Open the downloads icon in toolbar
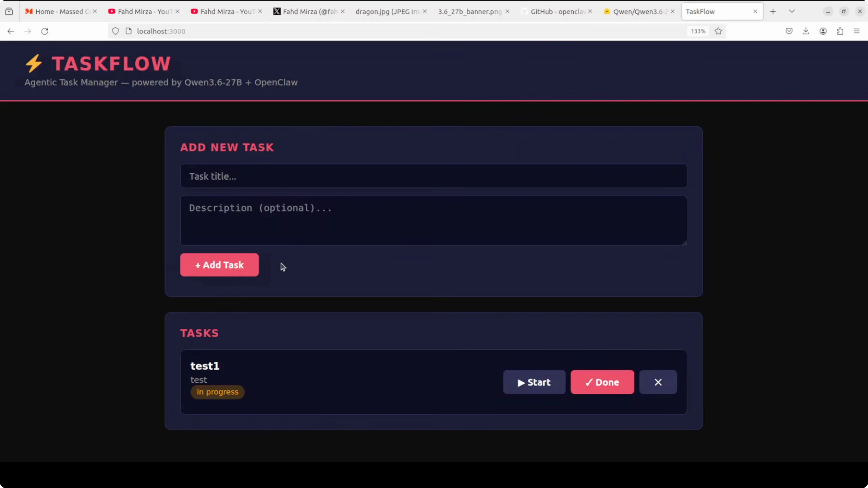This screenshot has width=868, height=488. [806, 31]
